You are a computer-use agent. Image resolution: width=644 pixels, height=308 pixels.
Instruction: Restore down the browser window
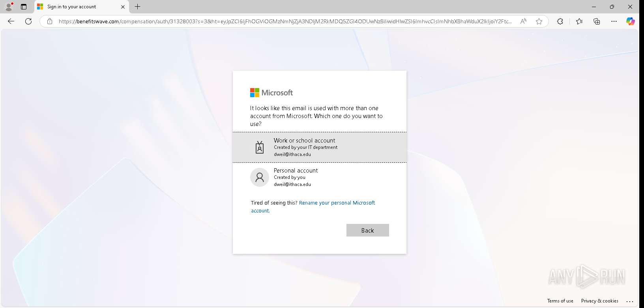coord(612,7)
